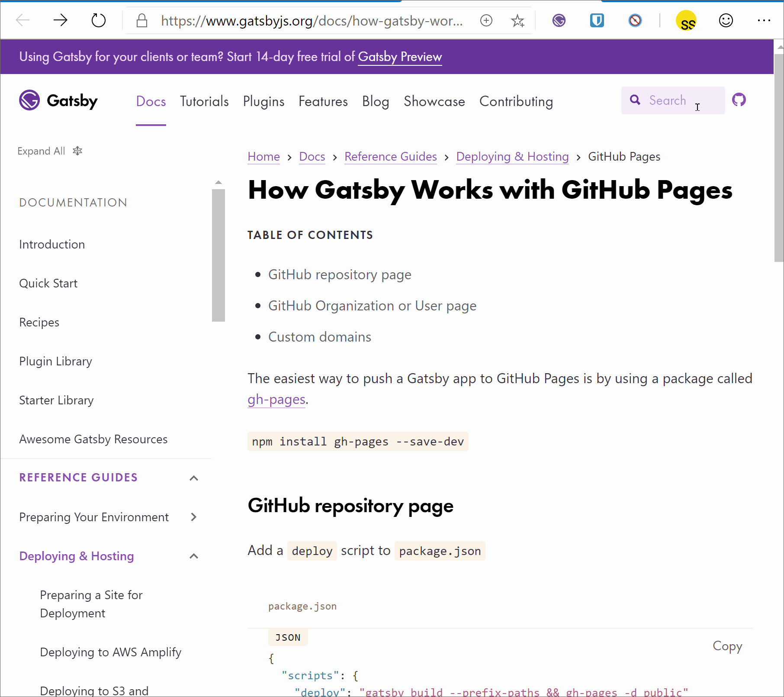The width and height of the screenshot is (784, 697).
Task: Open the red blocker extension icon
Action: tap(635, 20)
